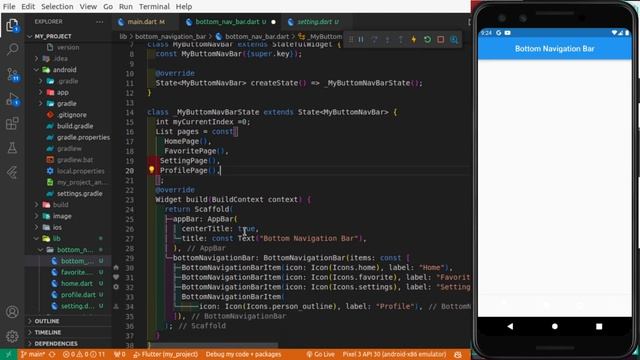Open the Help menu

(x=184, y=7)
